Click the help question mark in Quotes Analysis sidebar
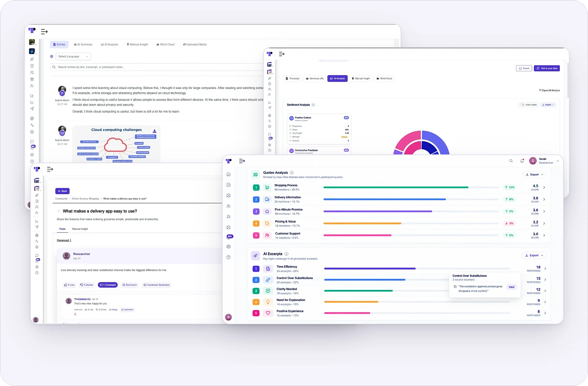588x386 pixels. [229, 257]
